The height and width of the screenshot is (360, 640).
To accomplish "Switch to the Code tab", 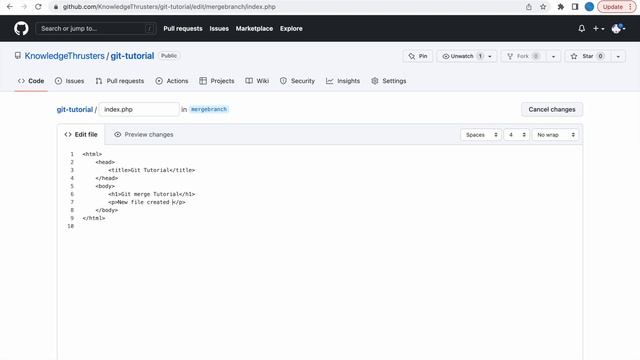I will (x=31, y=81).
